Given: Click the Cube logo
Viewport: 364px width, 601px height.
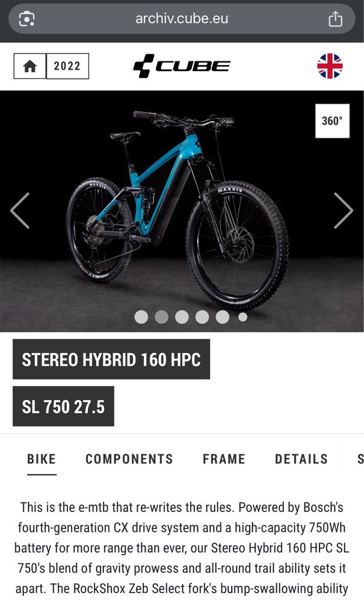Looking at the screenshot, I should (x=182, y=66).
